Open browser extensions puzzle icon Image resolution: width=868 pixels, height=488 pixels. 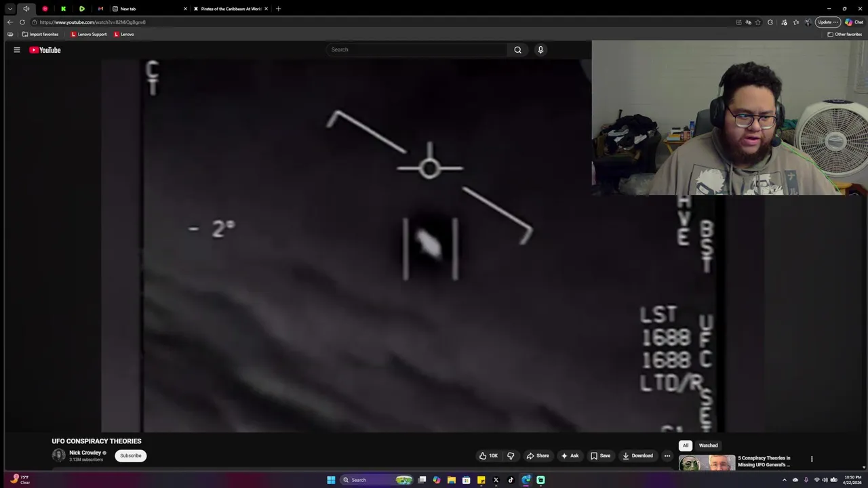coord(770,22)
